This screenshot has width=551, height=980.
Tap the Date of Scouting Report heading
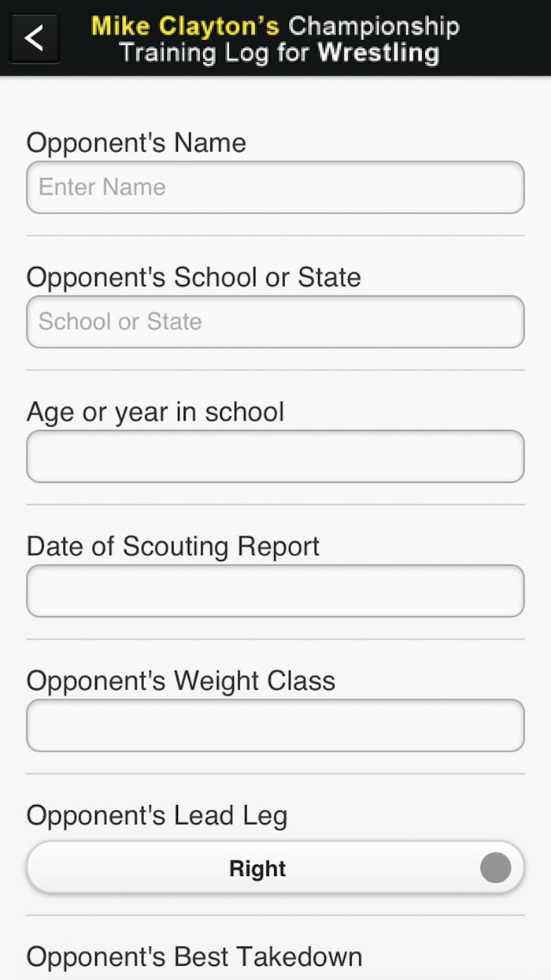click(x=173, y=546)
